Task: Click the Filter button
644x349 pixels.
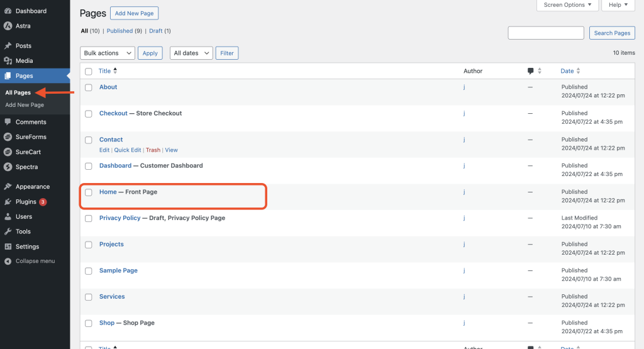Action: click(226, 53)
